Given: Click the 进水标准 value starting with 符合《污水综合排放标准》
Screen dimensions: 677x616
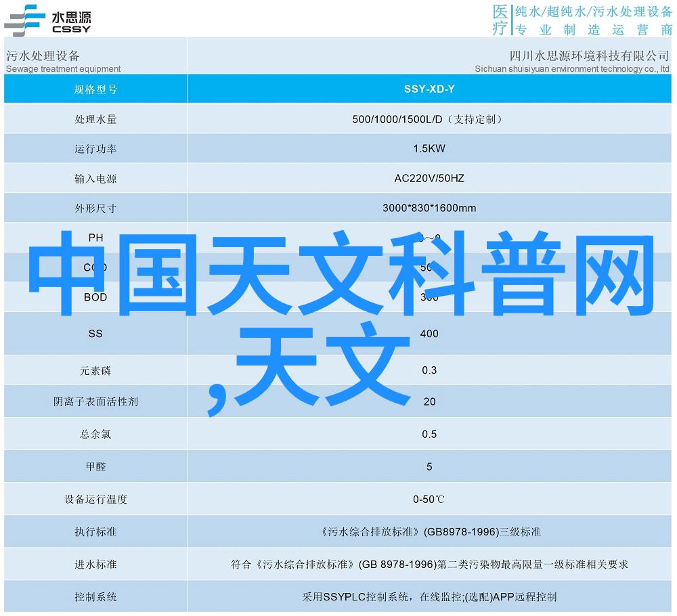Looking at the screenshot, I should (429, 564).
